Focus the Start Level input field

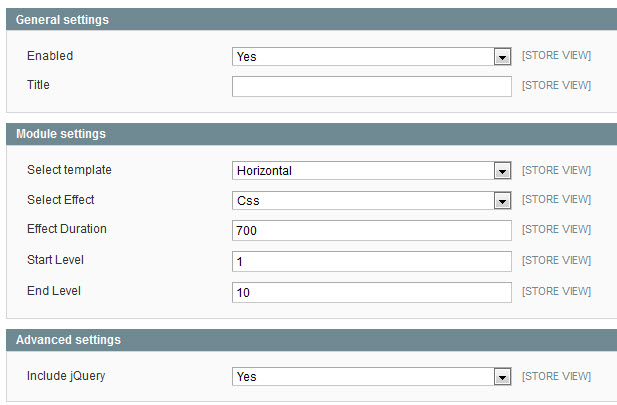coord(372,261)
